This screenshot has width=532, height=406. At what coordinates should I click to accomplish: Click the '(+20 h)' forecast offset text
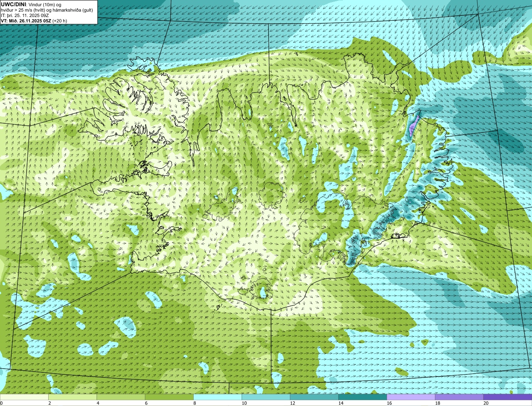tap(60, 21)
